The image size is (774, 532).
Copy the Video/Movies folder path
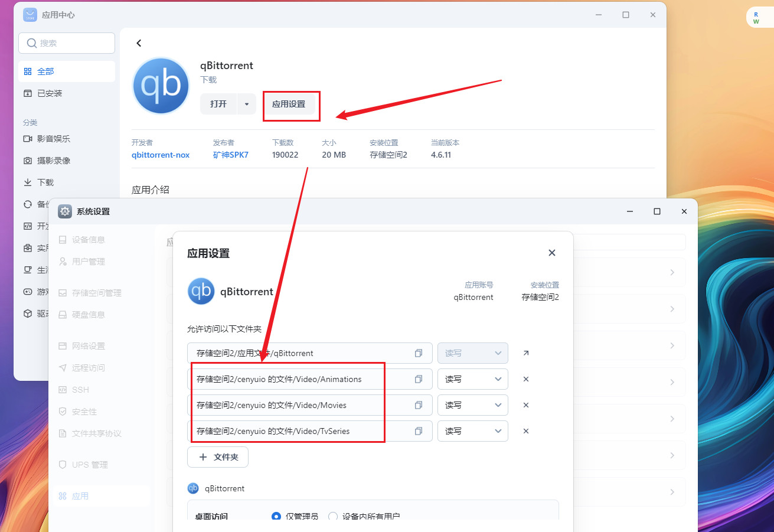pyautogui.click(x=419, y=405)
